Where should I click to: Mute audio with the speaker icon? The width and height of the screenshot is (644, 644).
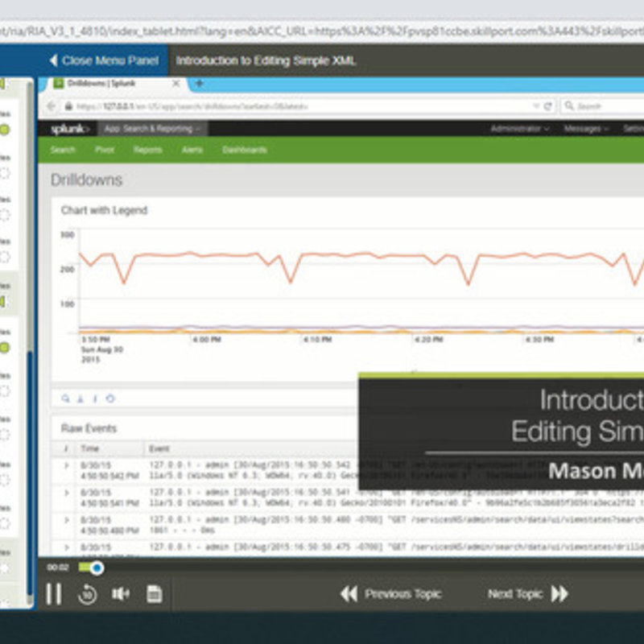point(120,594)
